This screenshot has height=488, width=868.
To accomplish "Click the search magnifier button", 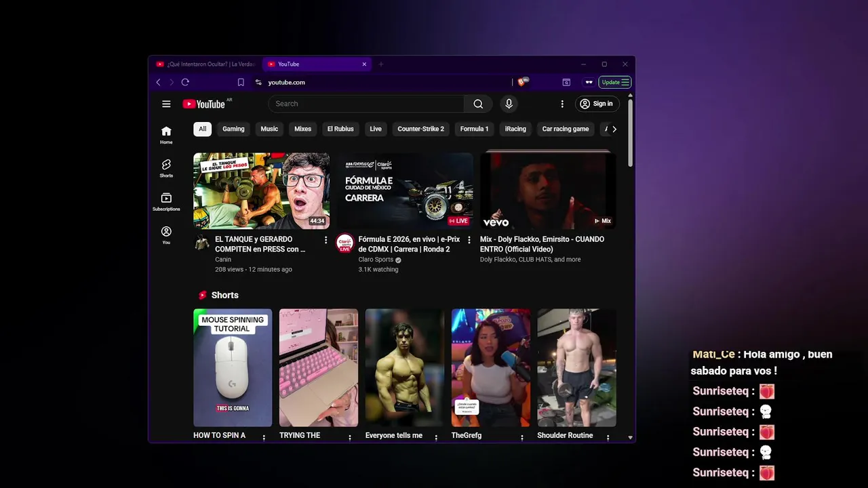I will [478, 104].
